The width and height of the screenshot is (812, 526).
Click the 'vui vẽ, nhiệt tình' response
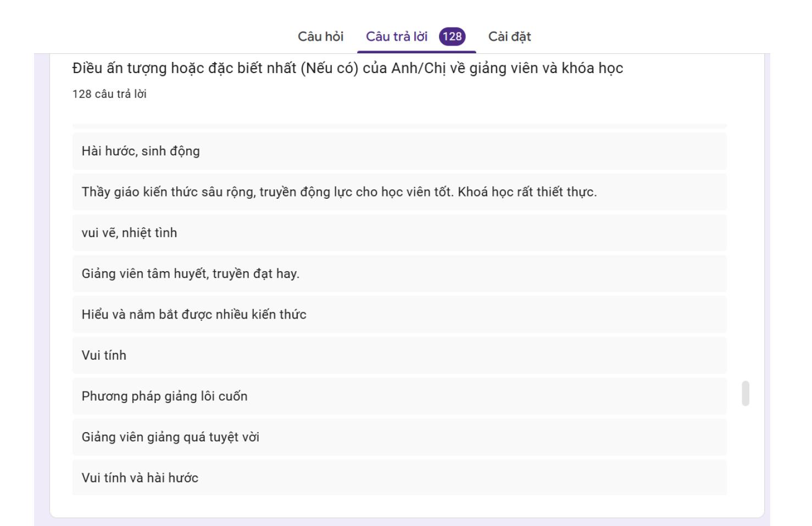click(x=129, y=233)
